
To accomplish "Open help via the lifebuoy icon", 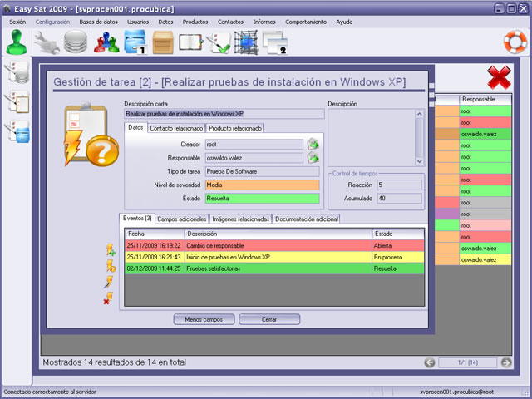I will (515, 42).
